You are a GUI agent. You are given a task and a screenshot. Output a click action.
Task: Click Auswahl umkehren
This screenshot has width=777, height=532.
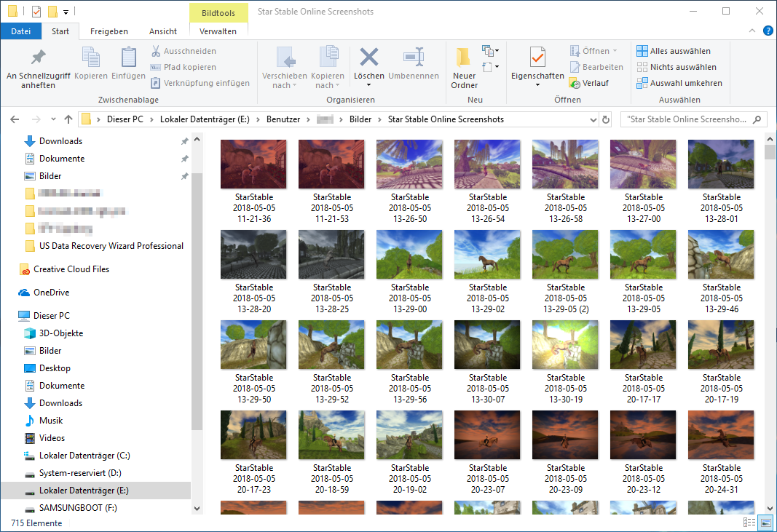[680, 83]
